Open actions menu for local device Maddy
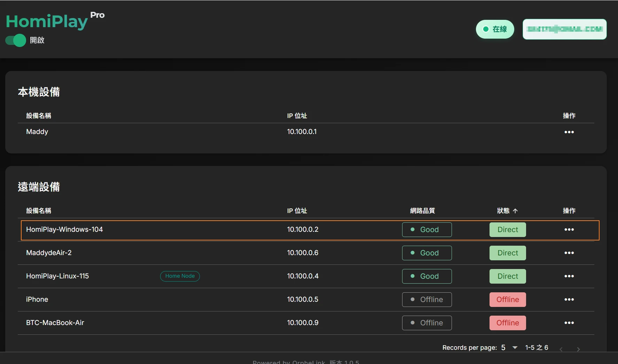Screen dimensions: 618x364 coord(569,132)
